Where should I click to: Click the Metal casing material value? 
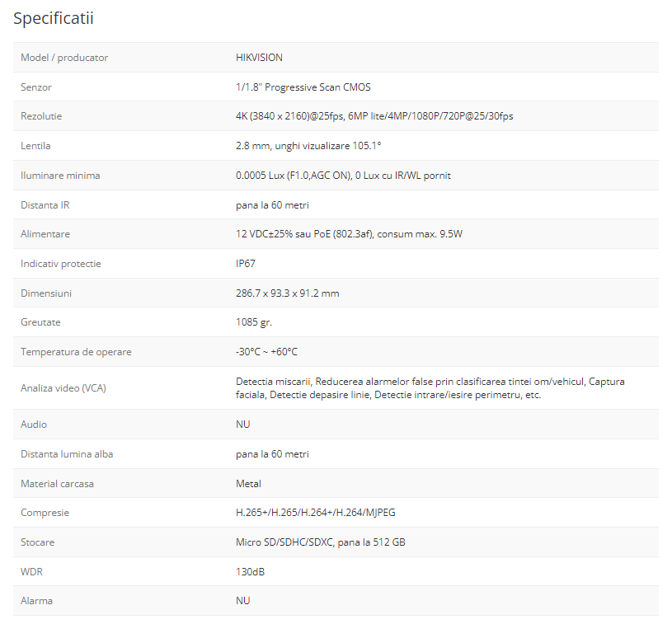(248, 484)
